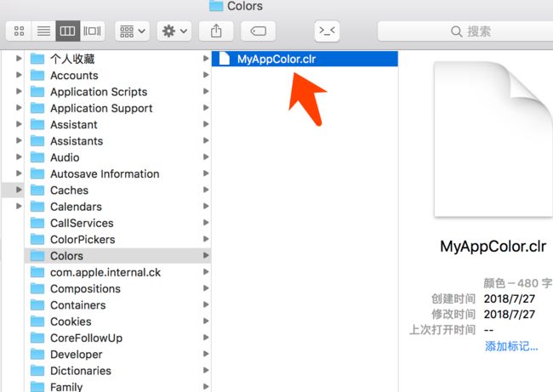Click the creation date 2018/7/27 value

click(x=510, y=298)
